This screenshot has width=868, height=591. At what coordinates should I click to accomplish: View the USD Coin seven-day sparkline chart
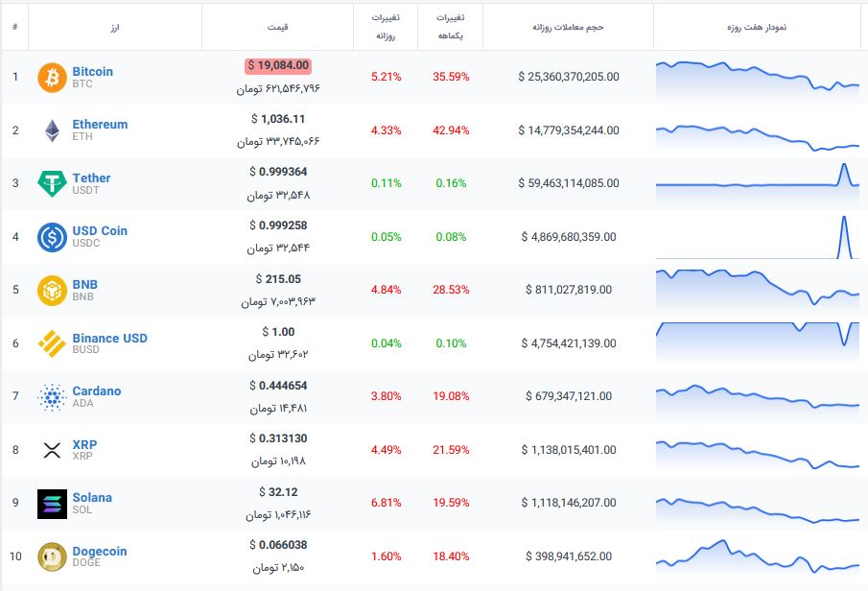[758, 237]
